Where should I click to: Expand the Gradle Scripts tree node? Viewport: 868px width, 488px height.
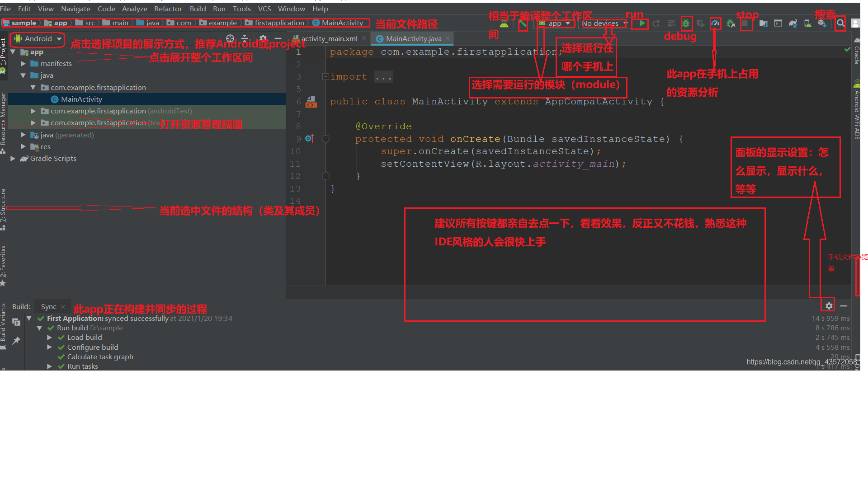(13, 159)
